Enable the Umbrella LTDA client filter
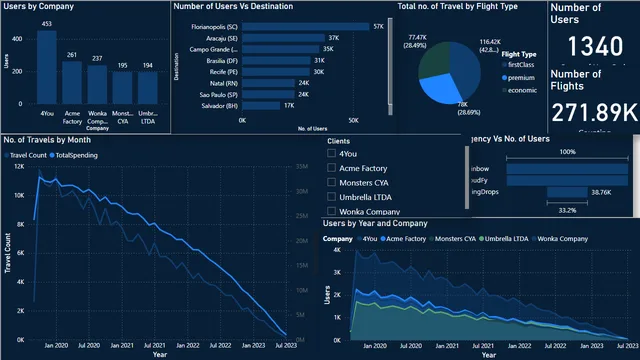 pyautogui.click(x=331, y=197)
